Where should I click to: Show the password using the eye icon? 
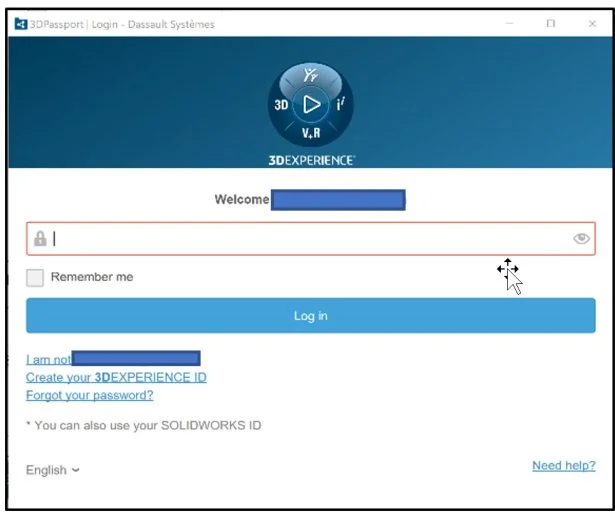(581, 239)
